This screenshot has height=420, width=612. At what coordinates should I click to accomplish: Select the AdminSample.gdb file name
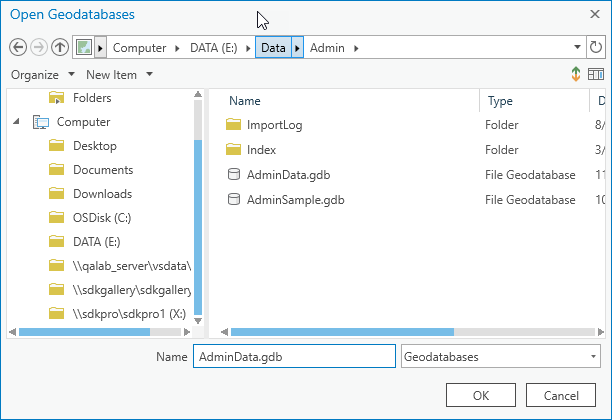pyautogui.click(x=295, y=199)
